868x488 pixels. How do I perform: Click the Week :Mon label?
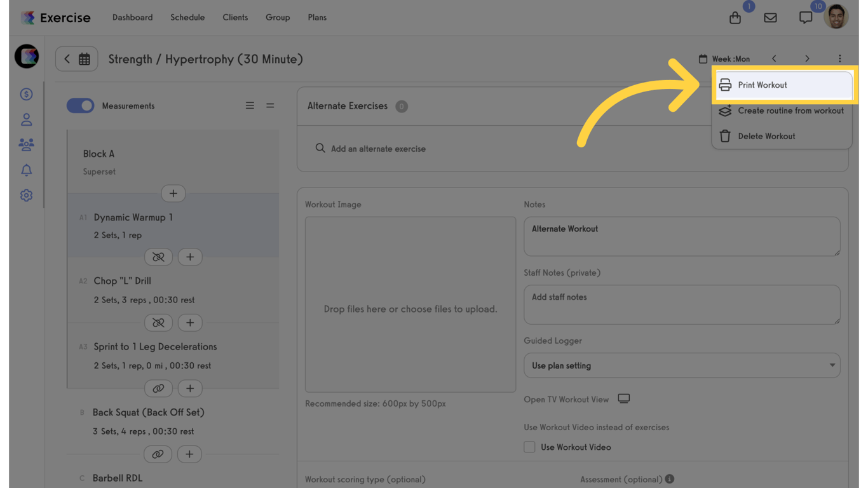[x=731, y=59]
